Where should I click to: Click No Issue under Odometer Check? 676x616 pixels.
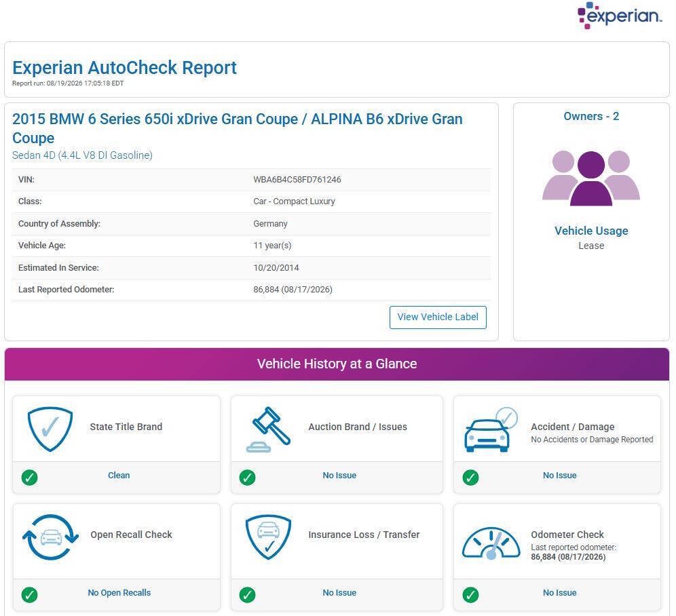point(559,593)
